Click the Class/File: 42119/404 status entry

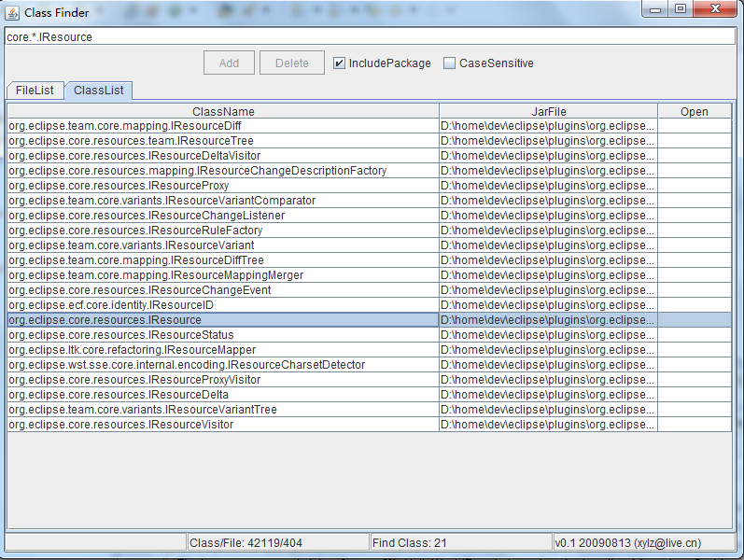(277, 542)
